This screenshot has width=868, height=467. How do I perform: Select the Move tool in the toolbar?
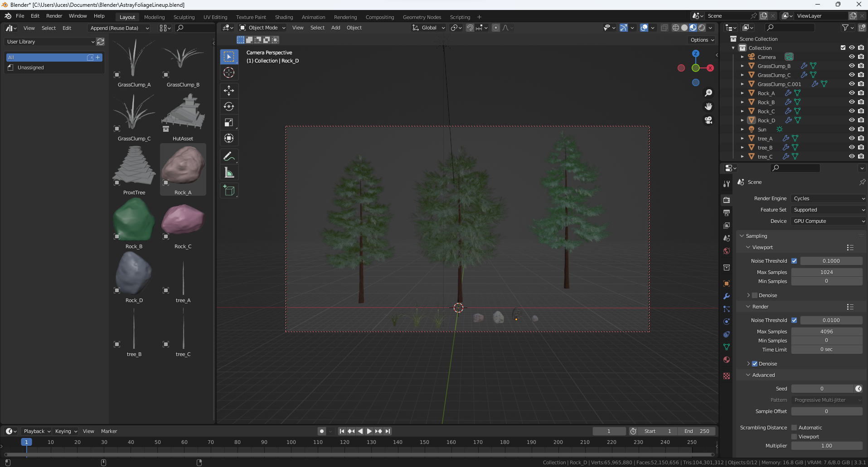click(229, 91)
